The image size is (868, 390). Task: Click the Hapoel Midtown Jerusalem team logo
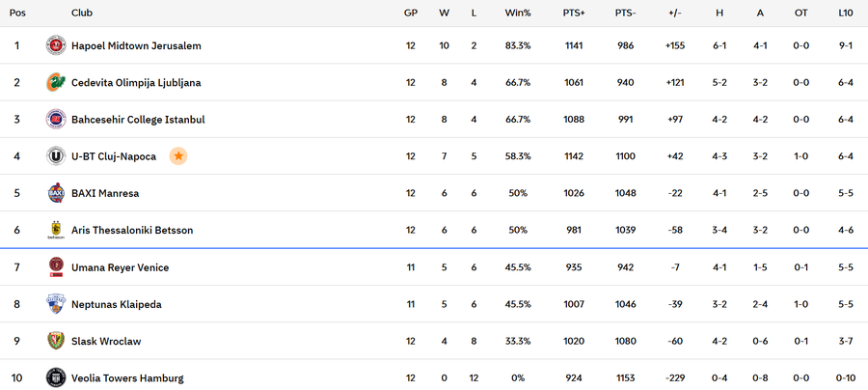click(x=56, y=45)
